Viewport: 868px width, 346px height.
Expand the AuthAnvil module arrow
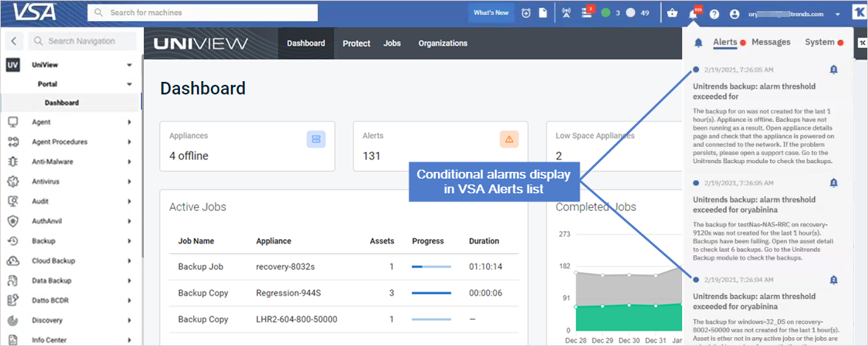tap(130, 221)
